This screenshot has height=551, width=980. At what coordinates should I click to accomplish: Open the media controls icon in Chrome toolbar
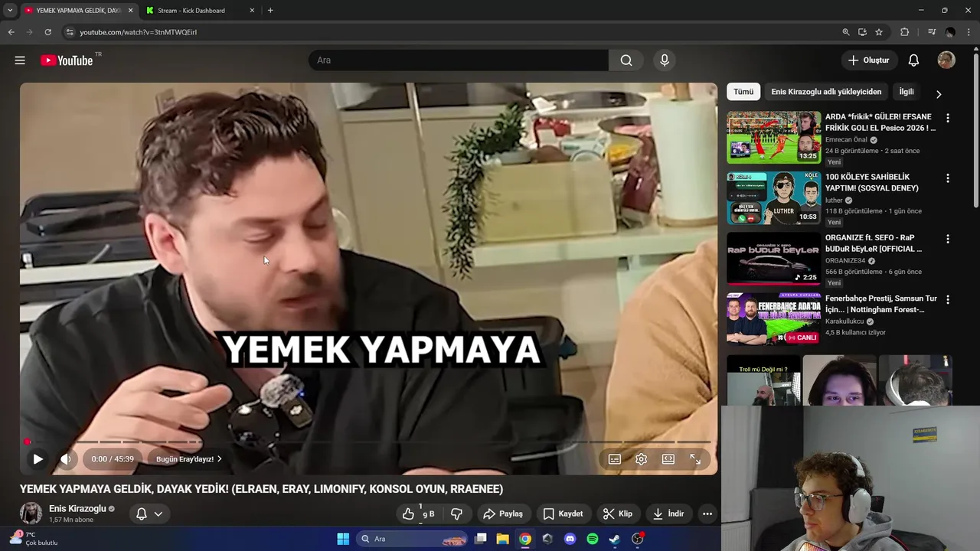tap(931, 32)
